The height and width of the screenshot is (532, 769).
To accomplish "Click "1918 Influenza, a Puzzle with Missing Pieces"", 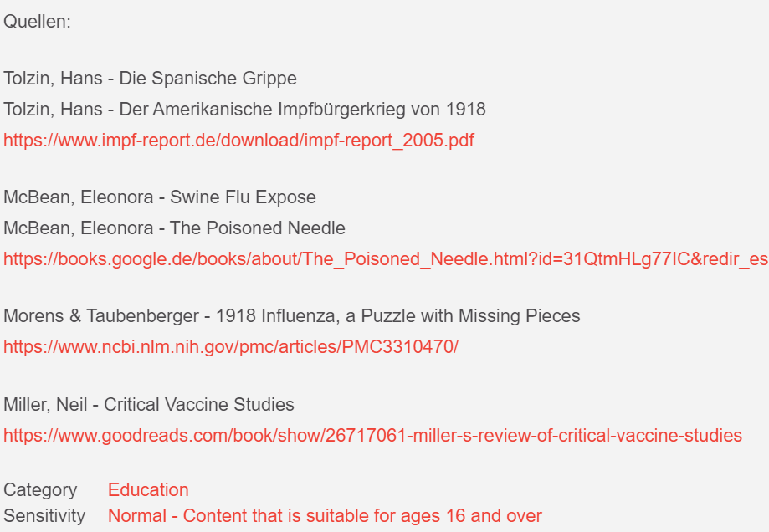I will click(x=398, y=316).
